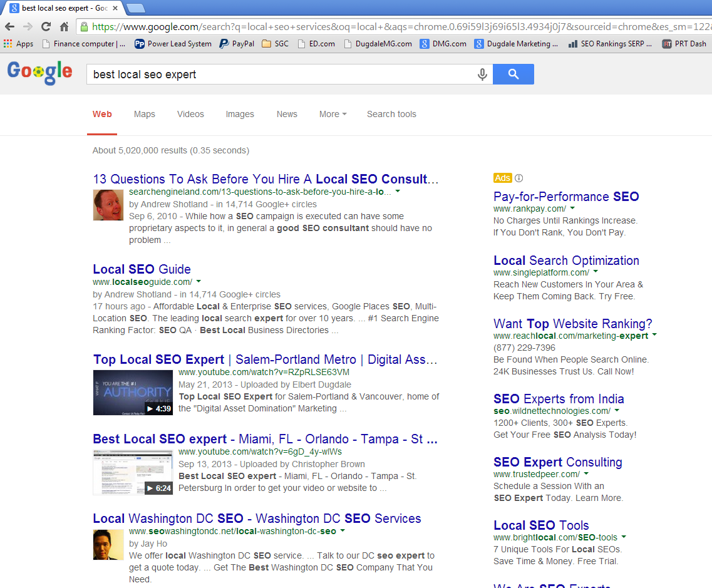
Task: Play the 6:24 YouTube video thumbnail
Action: coord(133,472)
